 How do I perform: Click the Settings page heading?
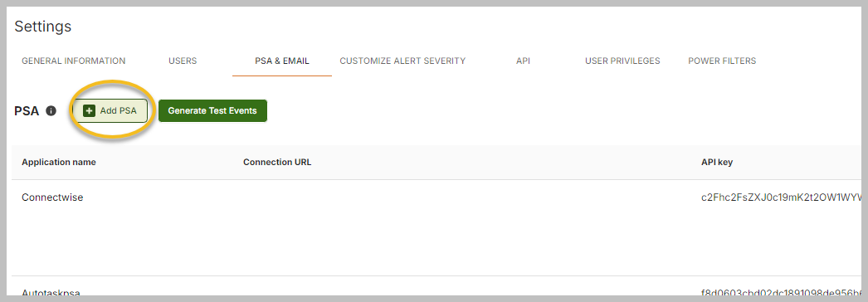click(42, 27)
